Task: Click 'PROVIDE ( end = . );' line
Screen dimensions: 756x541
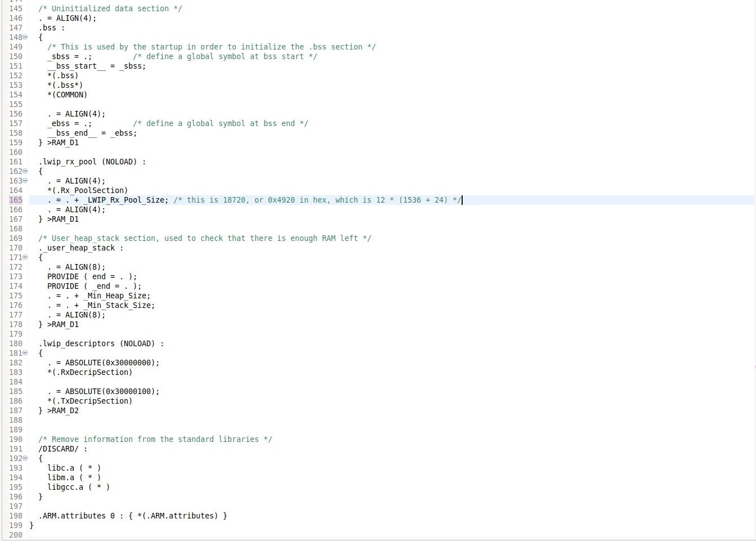Action: 92,276
